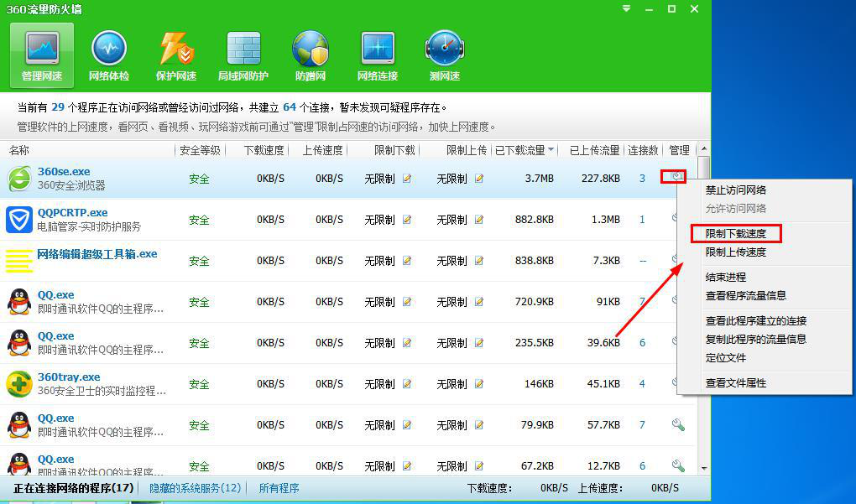This screenshot has width=856, height=504.
Task: Switch to 隐藏的系统服务(12) tab
Action: coord(195,488)
